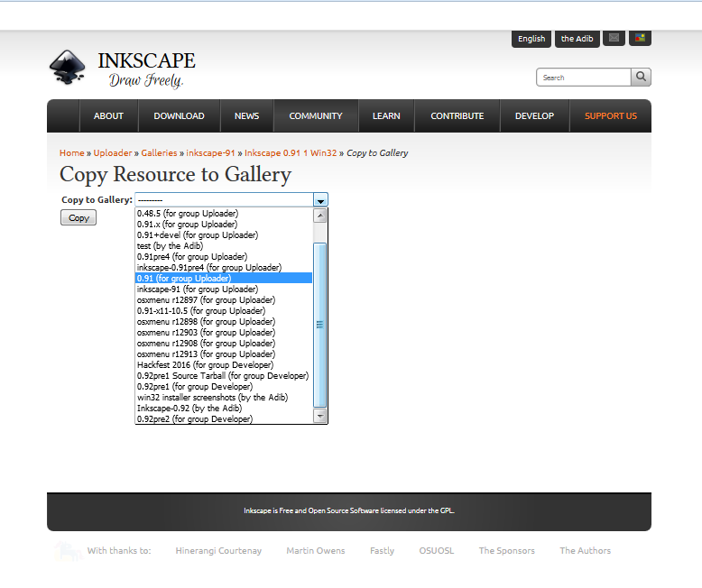
Task: Visit Martin Owens footer link
Action: point(316,551)
